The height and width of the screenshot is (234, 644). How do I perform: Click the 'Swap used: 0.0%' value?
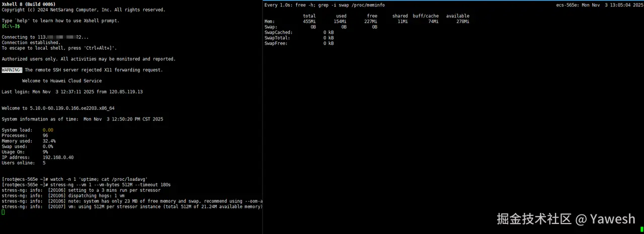coord(48,147)
